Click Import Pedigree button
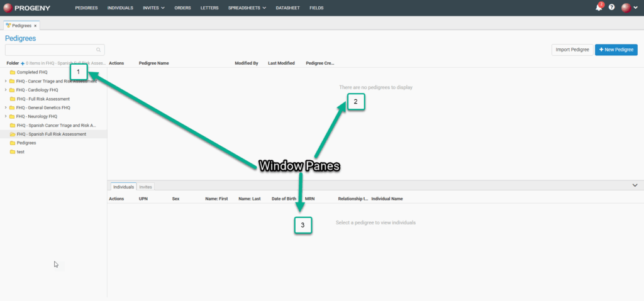This screenshot has height=301, width=644. coord(571,50)
